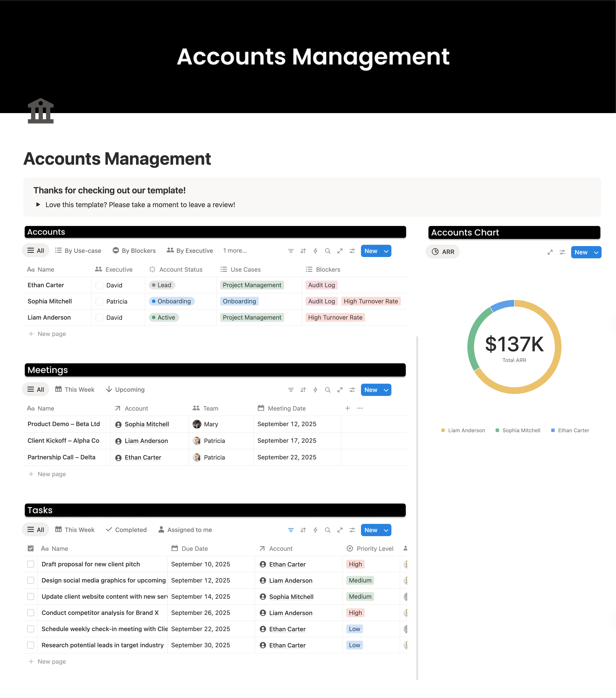Open automations lightning icon in Tasks toolbar
Screen dimensions: 616x698
[x=315, y=530]
